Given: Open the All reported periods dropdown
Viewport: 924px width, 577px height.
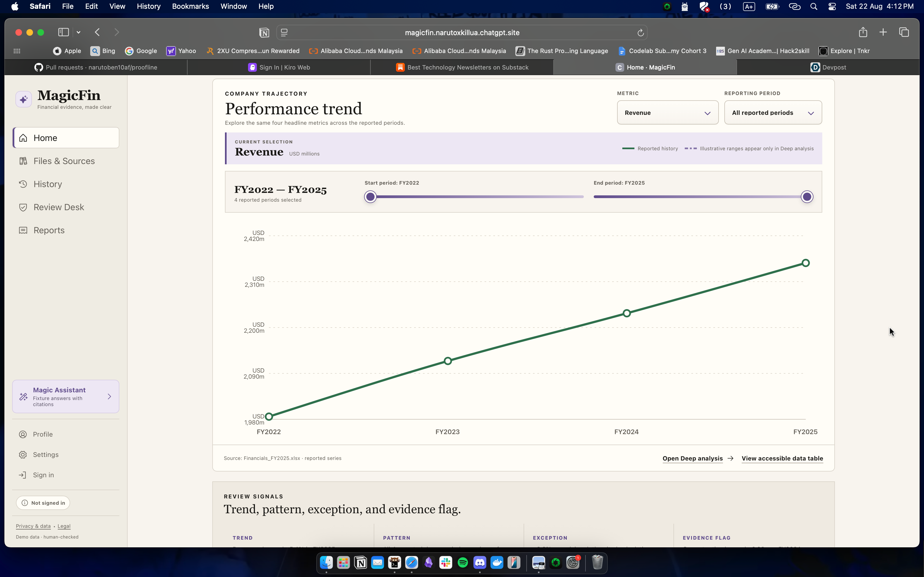Looking at the screenshot, I should (x=773, y=113).
